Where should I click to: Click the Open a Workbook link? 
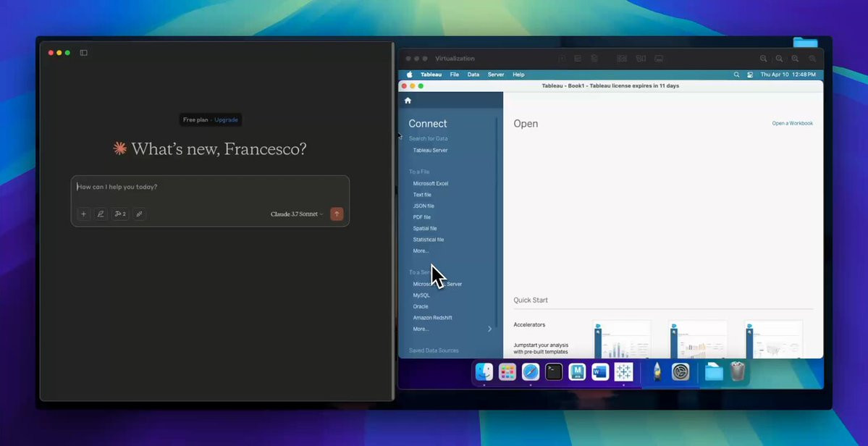point(793,123)
